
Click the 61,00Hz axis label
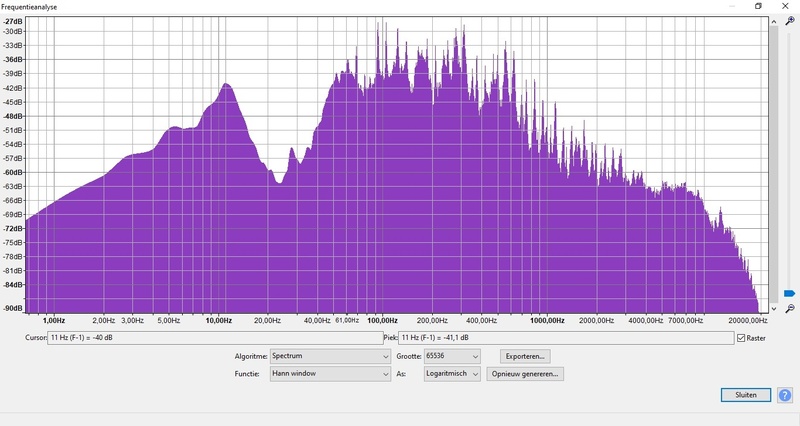(347, 320)
